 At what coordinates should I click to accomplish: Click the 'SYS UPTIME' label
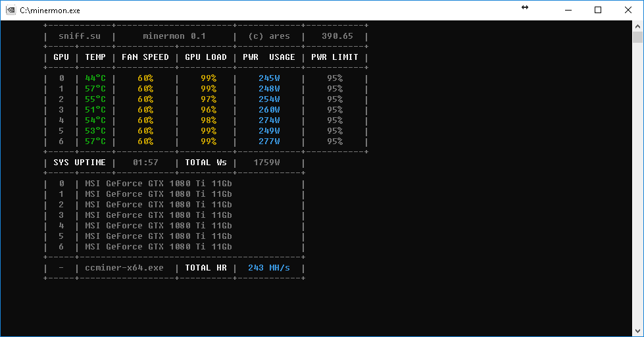pyautogui.click(x=80, y=163)
